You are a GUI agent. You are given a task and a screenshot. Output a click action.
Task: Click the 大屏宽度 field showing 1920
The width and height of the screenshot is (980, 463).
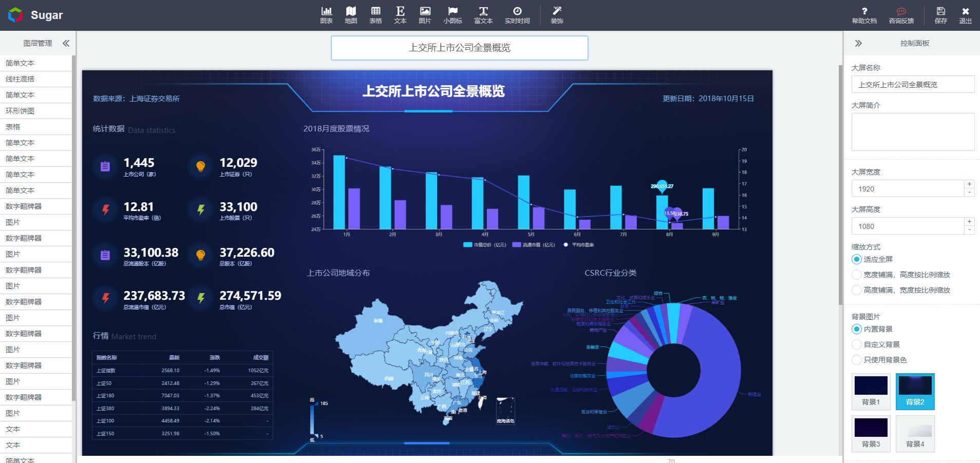[908, 189]
